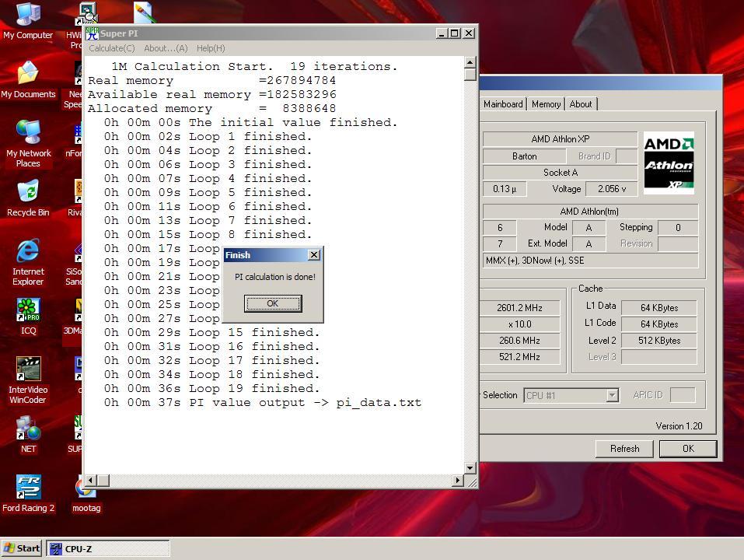Viewport: 744px width, 560px height.
Task: Click 'Loop 19 finished.' line in Super PI
Action: tap(212, 389)
